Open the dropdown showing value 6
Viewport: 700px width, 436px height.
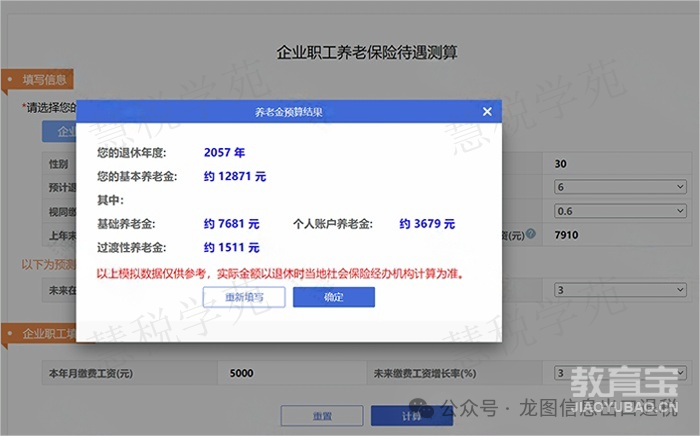click(620, 187)
